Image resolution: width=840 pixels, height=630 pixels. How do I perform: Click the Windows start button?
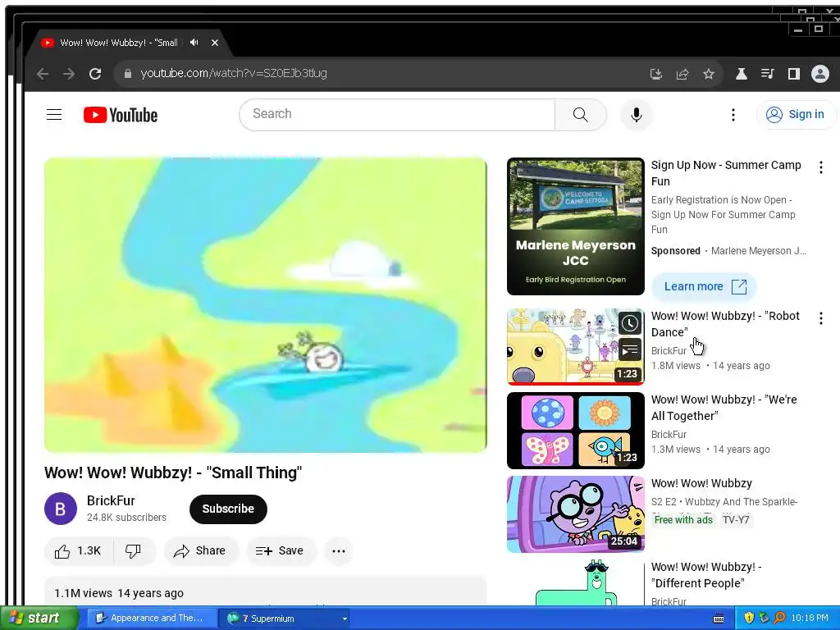point(39,619)
